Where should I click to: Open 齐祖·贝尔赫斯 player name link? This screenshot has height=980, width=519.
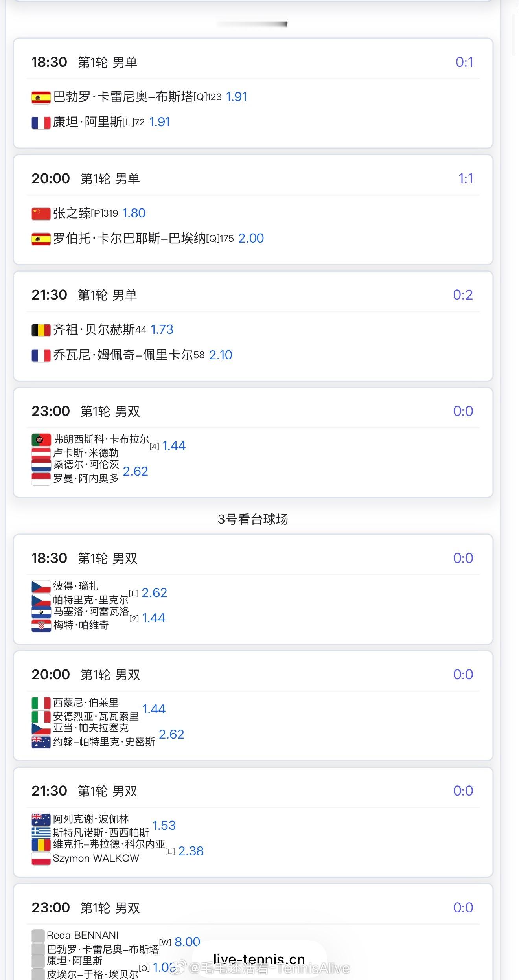(94, 329)
